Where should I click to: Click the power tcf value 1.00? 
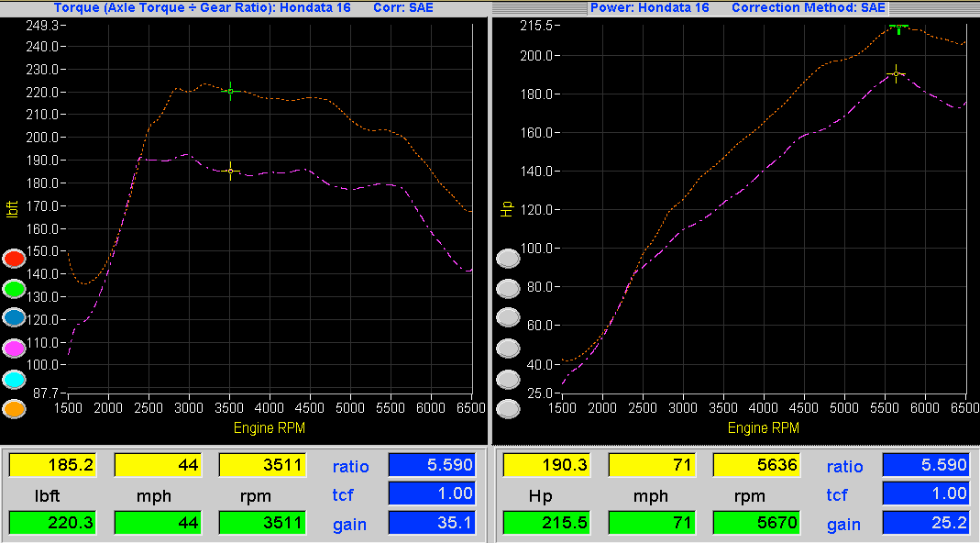coord(926,493)
